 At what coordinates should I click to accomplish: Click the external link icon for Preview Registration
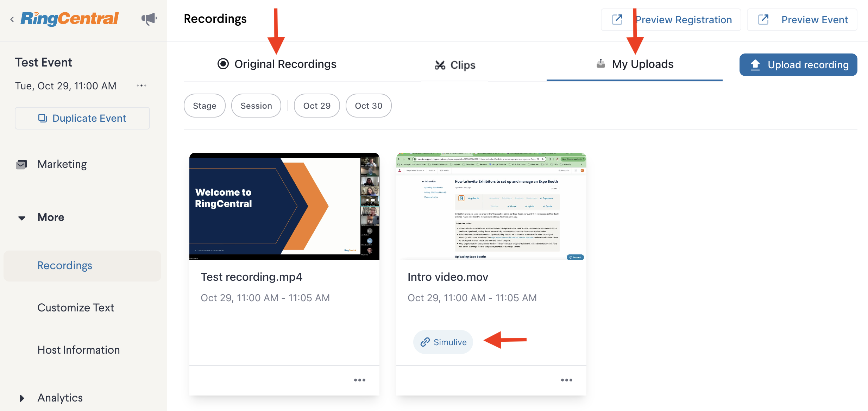tap(617, 19)
